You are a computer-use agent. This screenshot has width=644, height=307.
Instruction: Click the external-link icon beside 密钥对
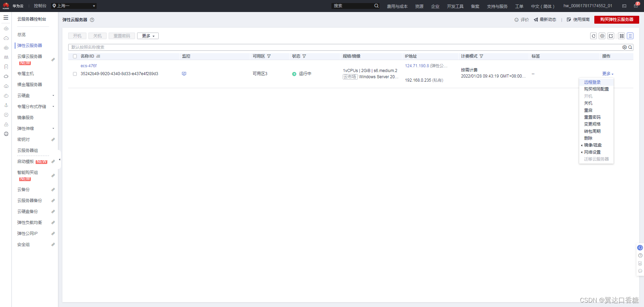point(53,140)
